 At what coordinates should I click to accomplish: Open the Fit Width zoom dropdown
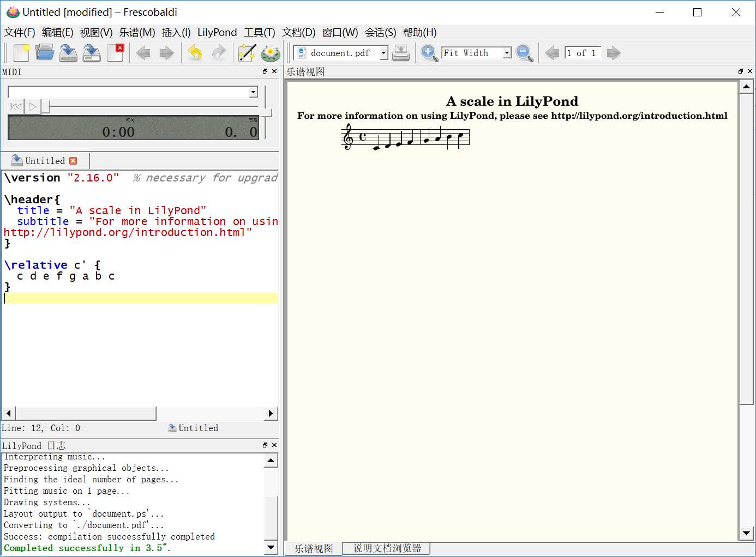click(x=507, y=53)
